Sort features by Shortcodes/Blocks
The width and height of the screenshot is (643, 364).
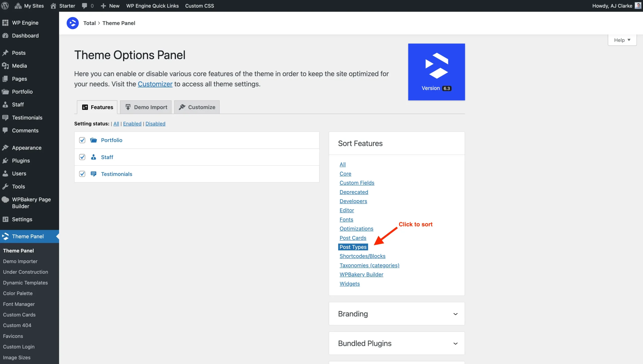click(362, 256)
